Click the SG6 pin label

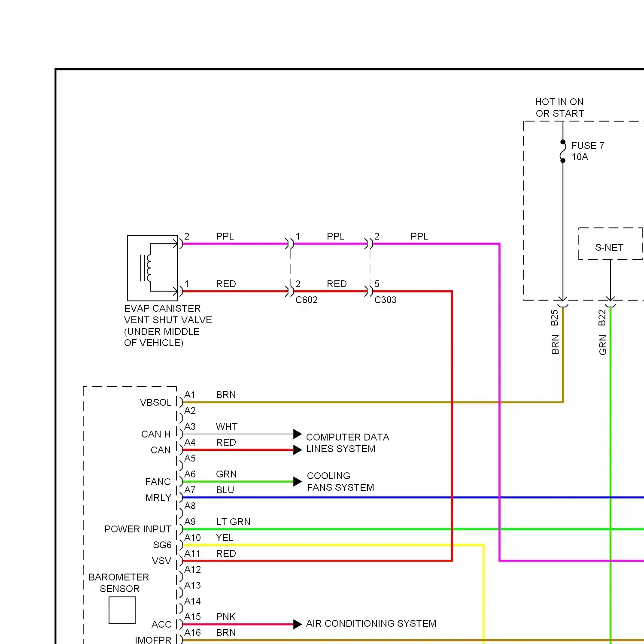[x=162, y=545]
